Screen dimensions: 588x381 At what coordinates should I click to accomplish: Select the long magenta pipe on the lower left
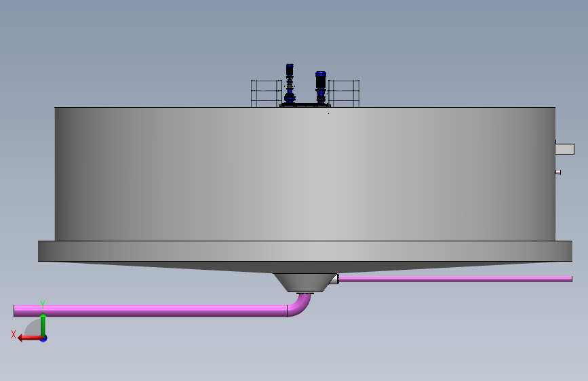[151, 311]
